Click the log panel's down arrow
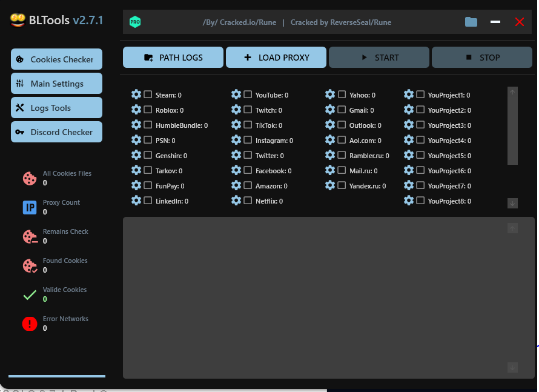539x392 pixels. coord(512,367)
